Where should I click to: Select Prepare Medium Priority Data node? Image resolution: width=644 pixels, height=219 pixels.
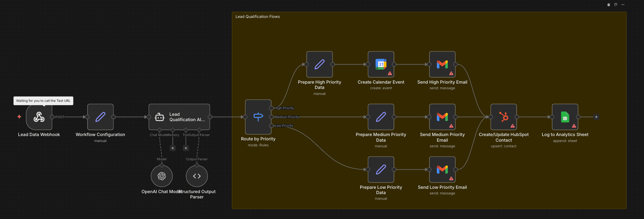[x=381, y=117]
